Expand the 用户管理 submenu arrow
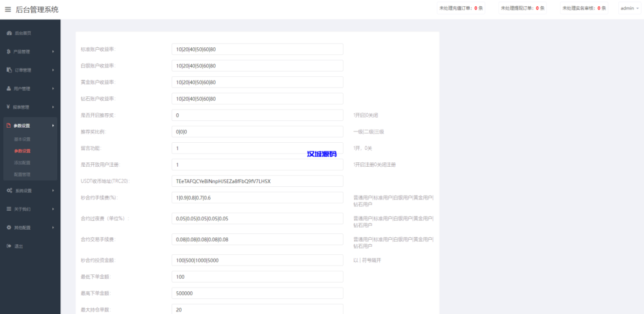 pos(53,89)
